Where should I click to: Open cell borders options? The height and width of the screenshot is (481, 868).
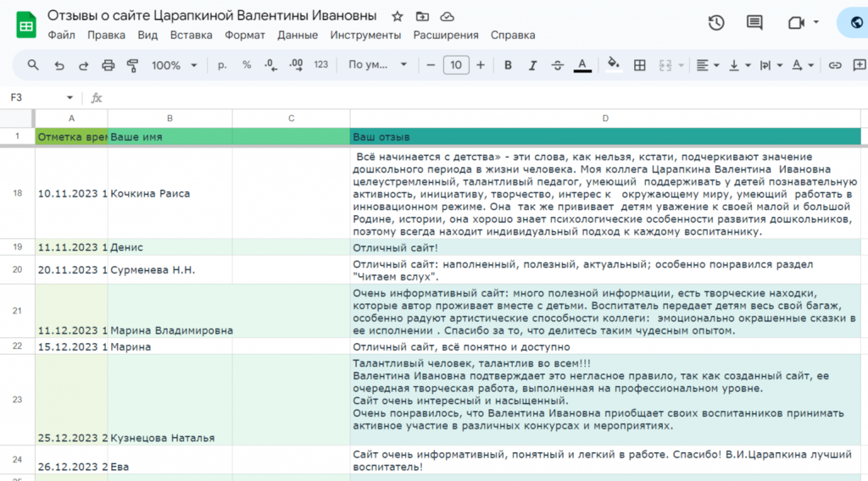coord(639,65)
